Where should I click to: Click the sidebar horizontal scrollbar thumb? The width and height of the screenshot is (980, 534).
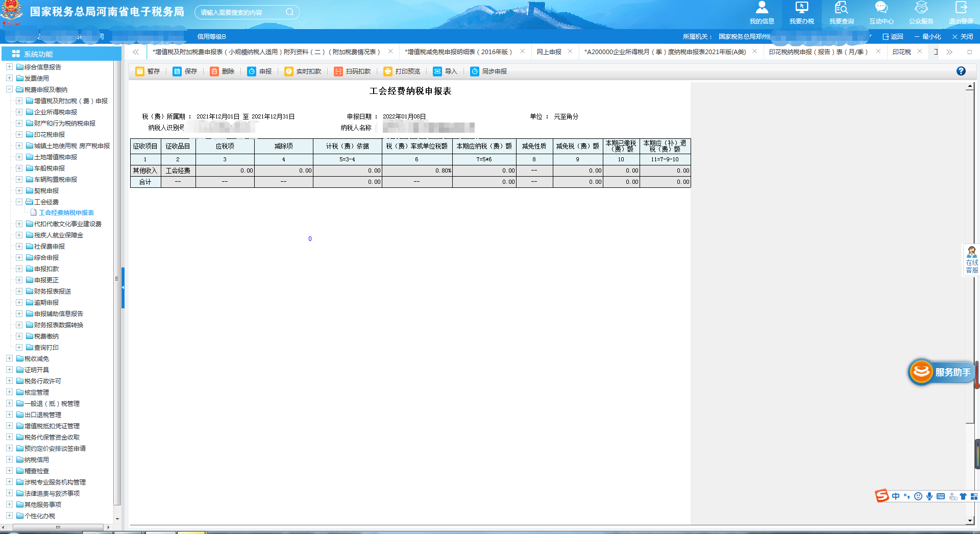pyautogui.click(x=57, y=527)
